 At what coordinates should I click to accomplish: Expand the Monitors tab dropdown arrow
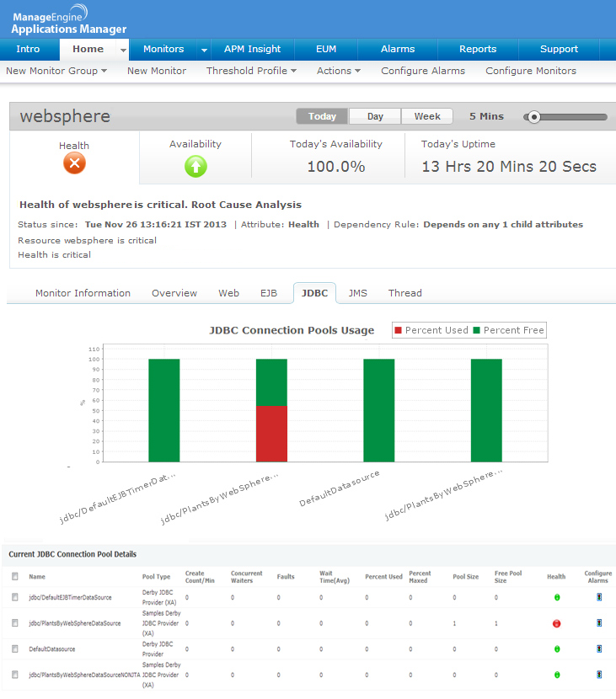[204, 51]
